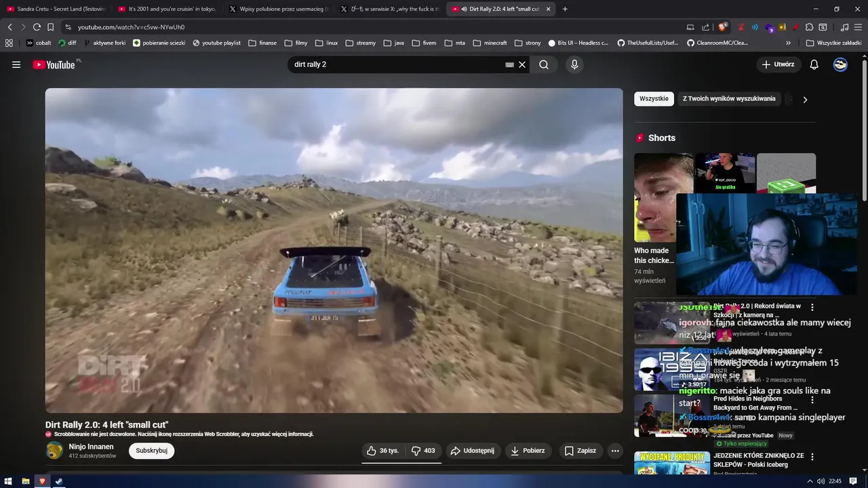Open YouTube notifications bell
868x488 pixels.
tap(814, 64)
